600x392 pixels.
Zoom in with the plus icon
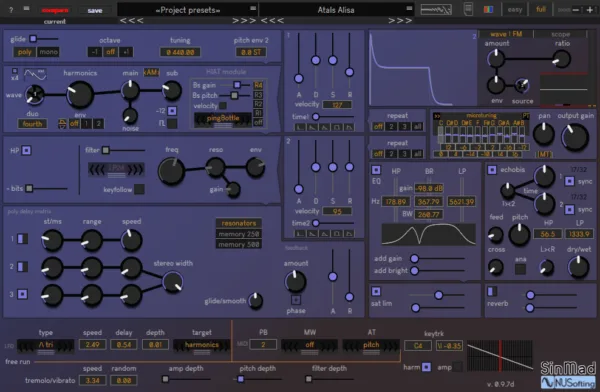[x=590, y=10]
